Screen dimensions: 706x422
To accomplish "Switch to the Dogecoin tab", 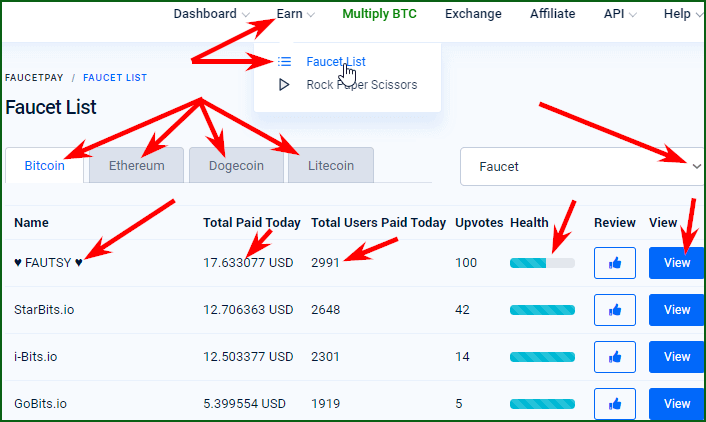I will [x=236, y=165].
